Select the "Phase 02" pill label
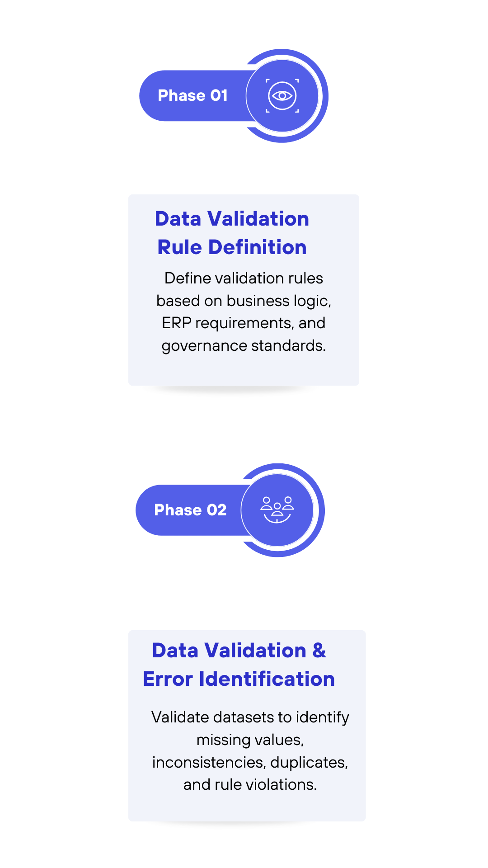The height and width of the screenshot is (868, 488). pos(190,510)
